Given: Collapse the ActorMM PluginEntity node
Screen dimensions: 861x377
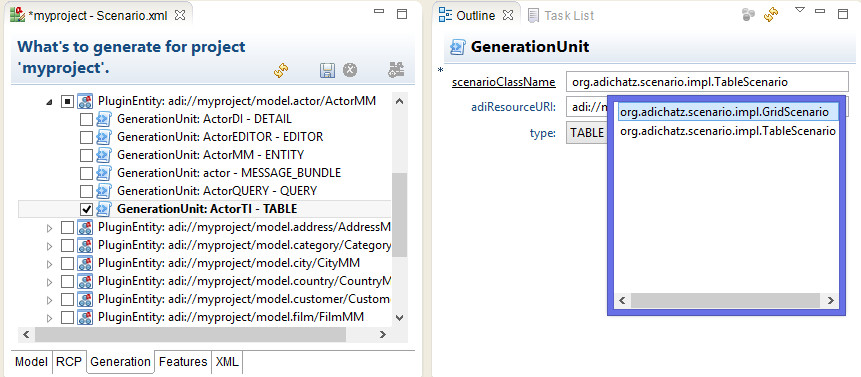Looking at the screenshot, I should (50, 102).
